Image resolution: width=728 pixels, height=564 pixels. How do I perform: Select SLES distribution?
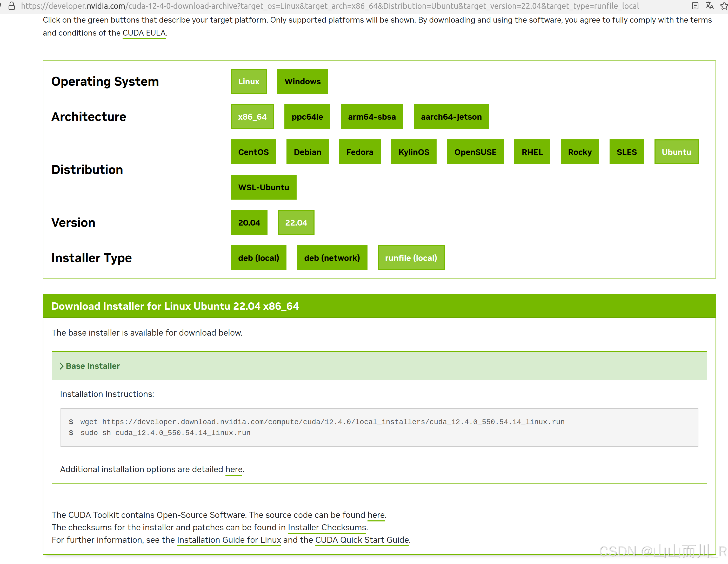pyautogui.click(x=627, y=152)
